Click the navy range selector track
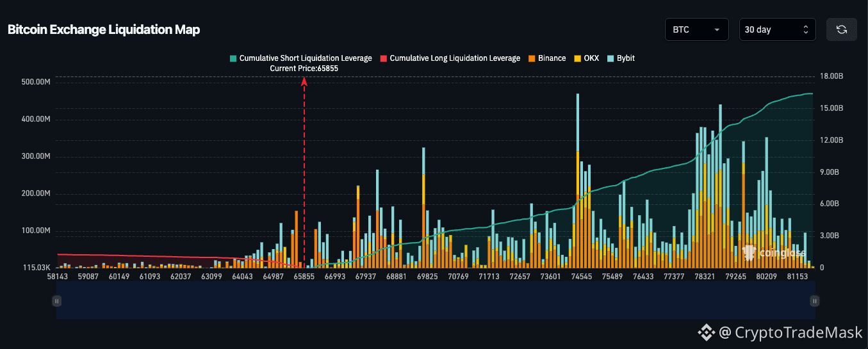 click(x=436, y=300)
